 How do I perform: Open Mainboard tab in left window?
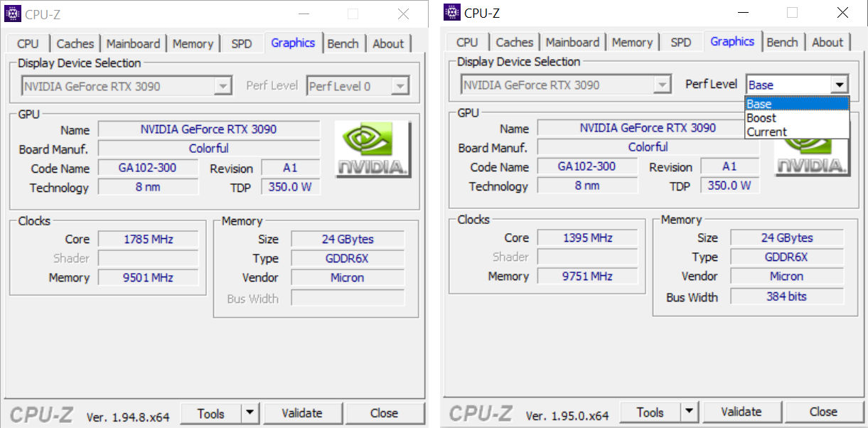click(133, 43)
